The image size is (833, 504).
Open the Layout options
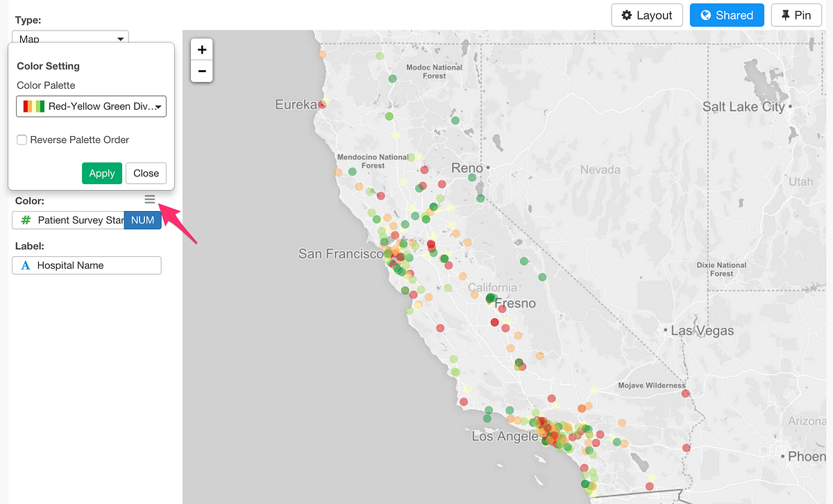tap(647, 15)
